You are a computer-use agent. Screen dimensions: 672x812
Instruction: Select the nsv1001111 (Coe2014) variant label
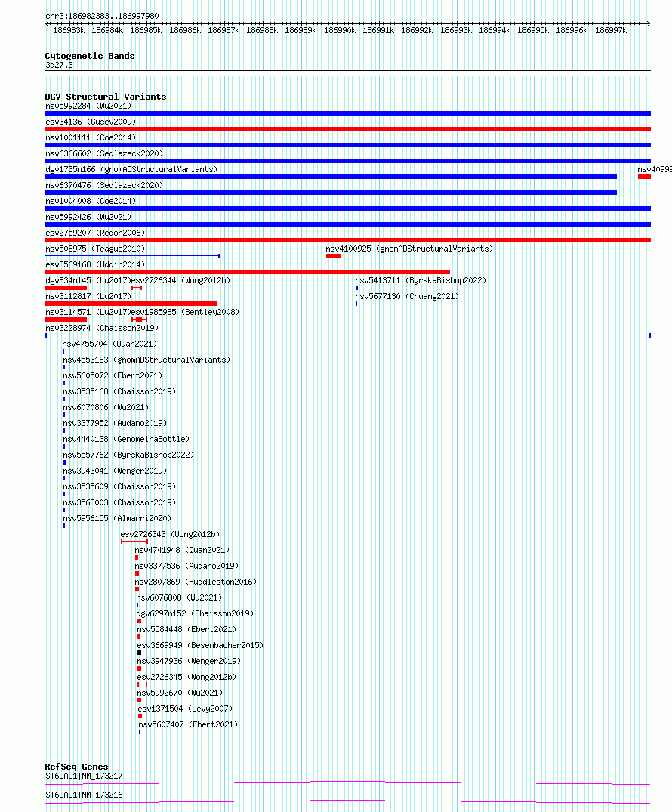91,137
